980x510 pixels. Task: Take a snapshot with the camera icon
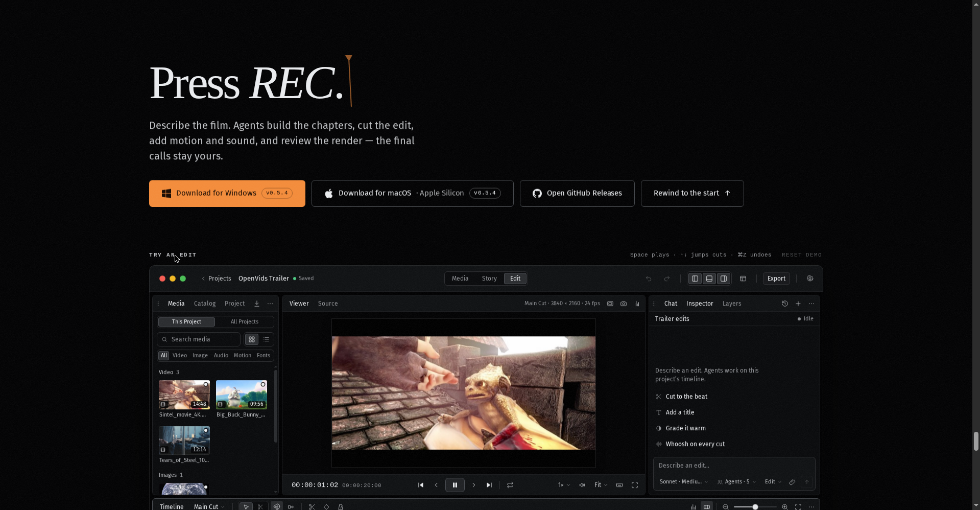(x=624, y=304)
